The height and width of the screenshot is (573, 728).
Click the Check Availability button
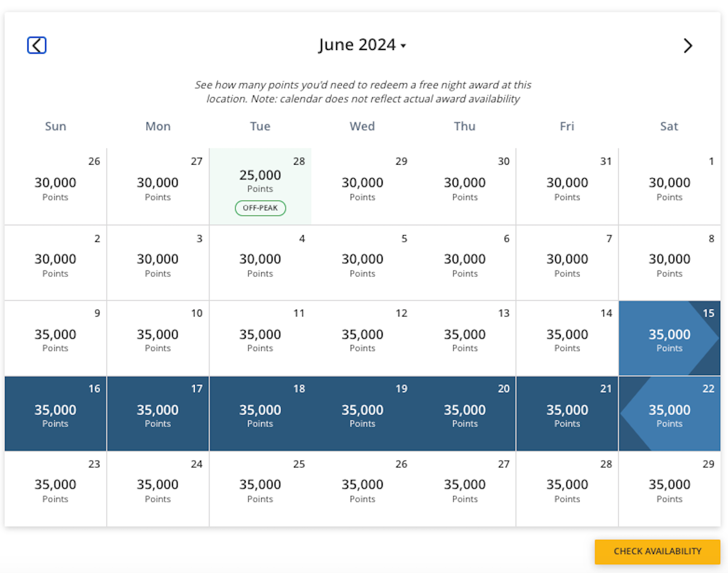[657, 552]
